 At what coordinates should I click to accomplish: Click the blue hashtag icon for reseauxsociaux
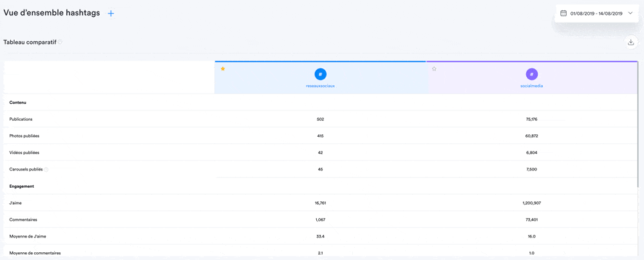(320, 74)
